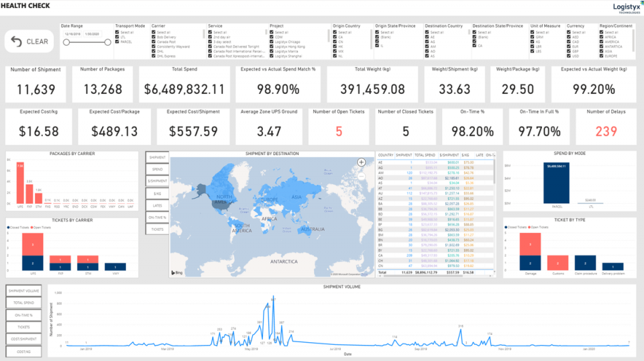This screenshot has height=361, width=644.
Task: Click the date range slider's left handle
Action: pyautogui.click(x=66, y=42)
